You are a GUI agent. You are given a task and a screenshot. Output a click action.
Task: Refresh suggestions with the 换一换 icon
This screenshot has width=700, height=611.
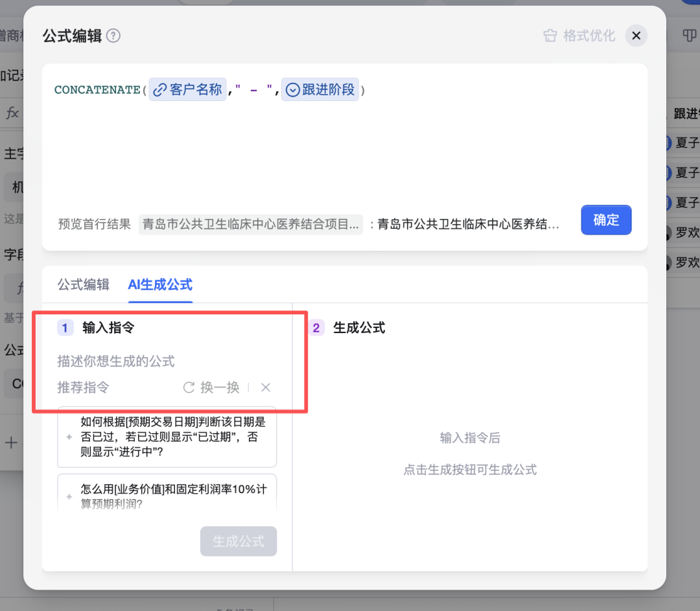[189, 387]
